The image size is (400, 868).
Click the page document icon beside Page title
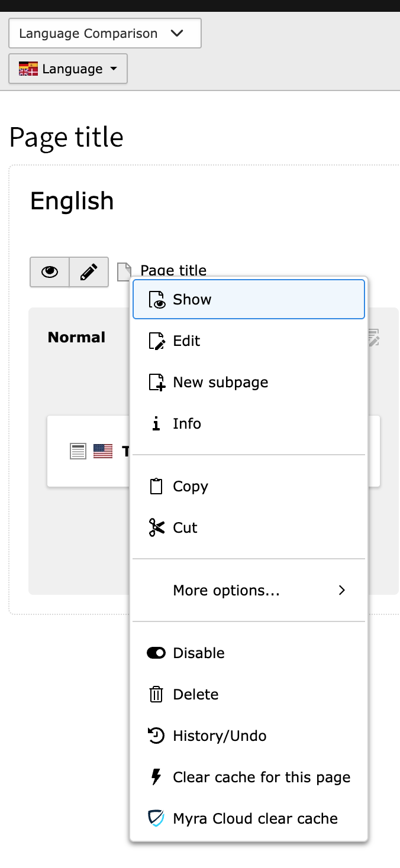[x=124, y=271]
